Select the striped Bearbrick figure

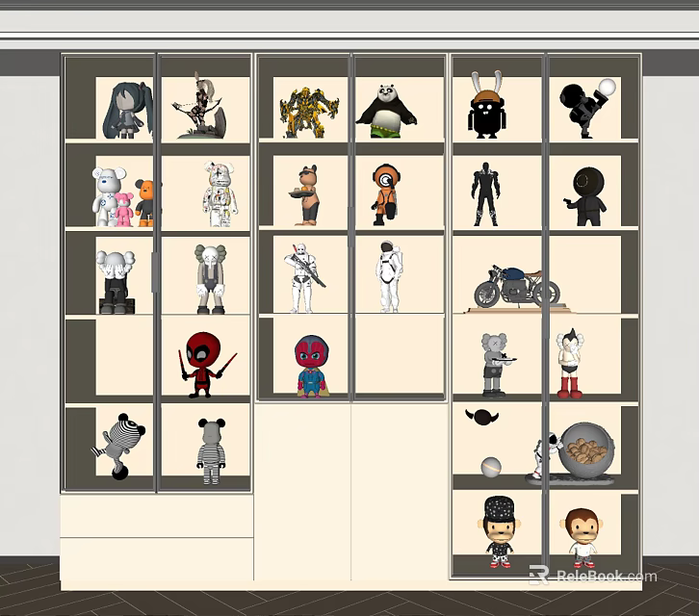coord(211,451)
